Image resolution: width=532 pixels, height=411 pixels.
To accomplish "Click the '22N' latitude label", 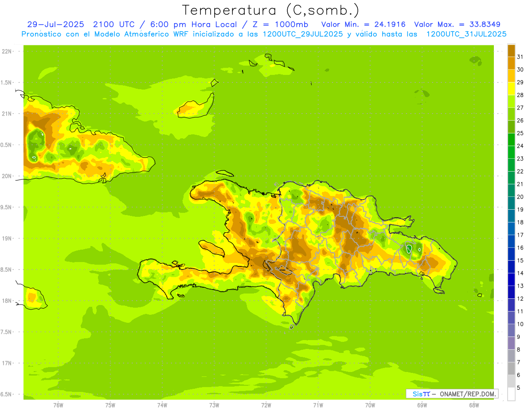I will (x=6, y=51).
